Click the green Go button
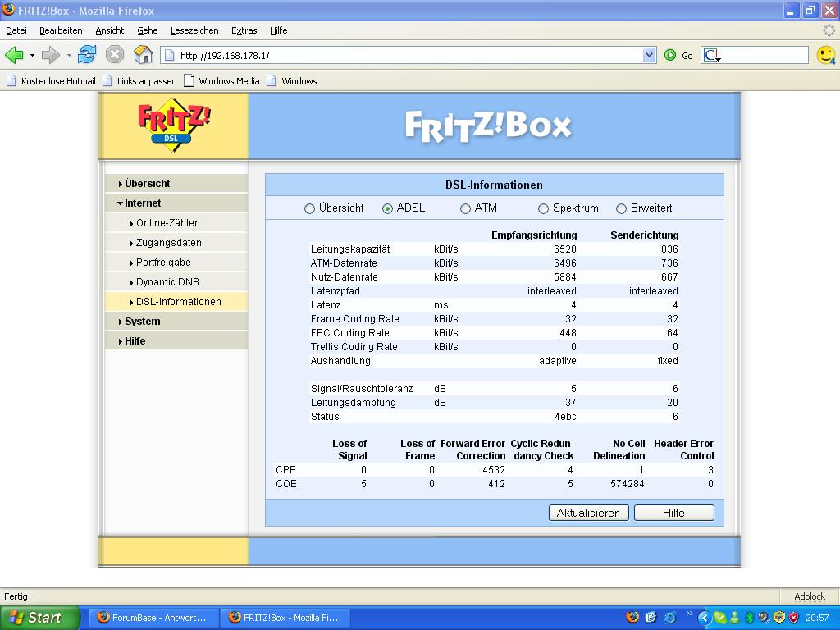 (678, 55)
